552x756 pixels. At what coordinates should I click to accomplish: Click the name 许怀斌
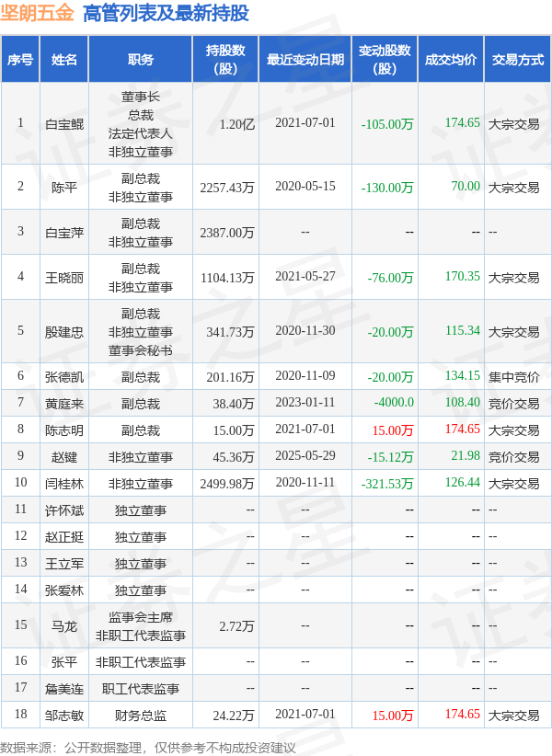(x=64, y=510)
